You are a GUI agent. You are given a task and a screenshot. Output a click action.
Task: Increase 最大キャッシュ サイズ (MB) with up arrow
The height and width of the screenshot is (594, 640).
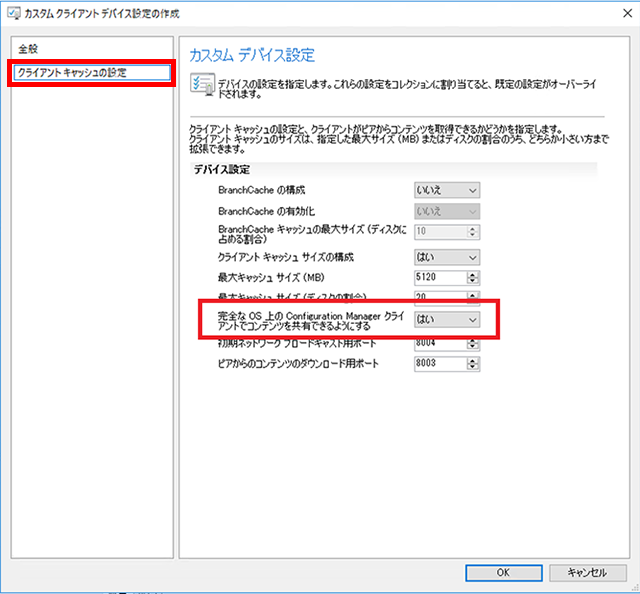click(474, 273)
